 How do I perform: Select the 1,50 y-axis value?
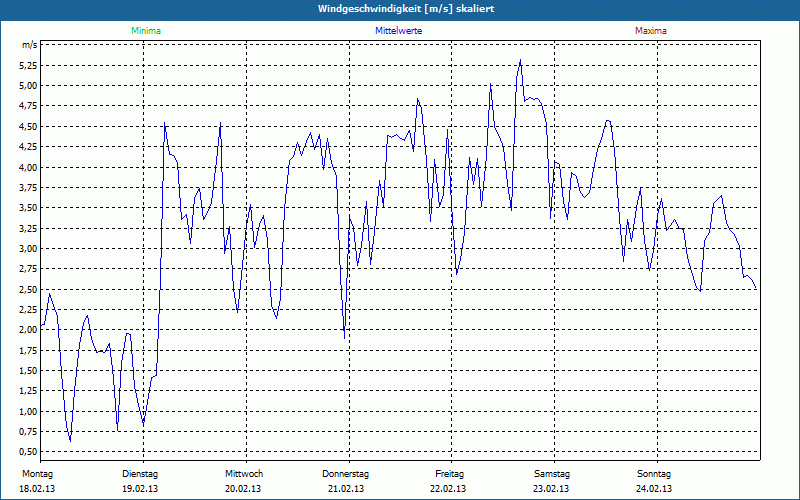coord(29,370)
